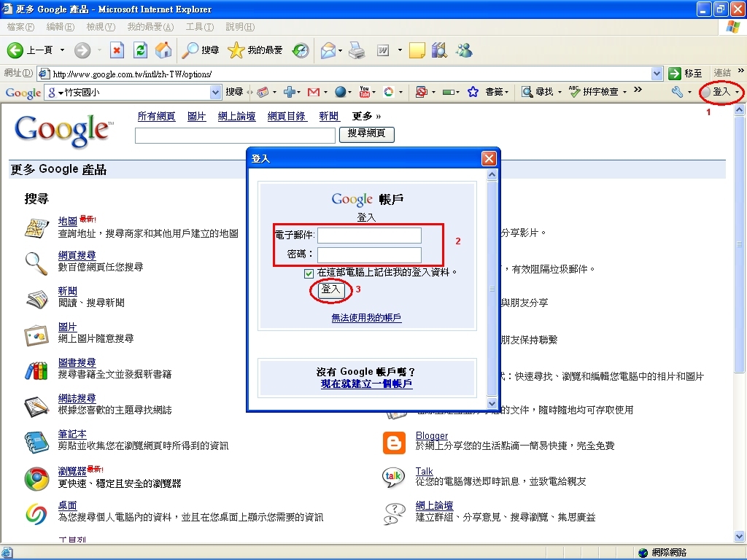Viewport: 747px width, 560px height.
Task: Click the 我的最愛 star button in IE toolbar
Action: (x=255, y=50)
